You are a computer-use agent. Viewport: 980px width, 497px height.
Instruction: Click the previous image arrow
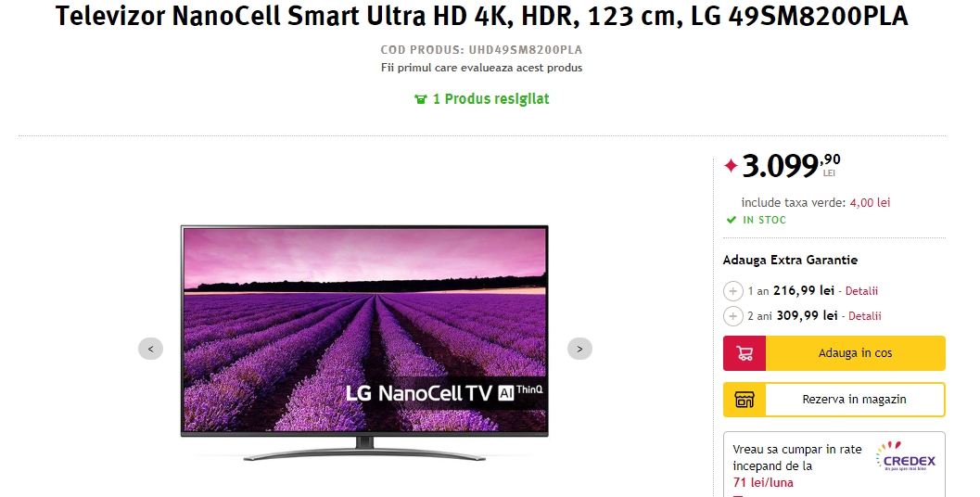coord(150,349)
